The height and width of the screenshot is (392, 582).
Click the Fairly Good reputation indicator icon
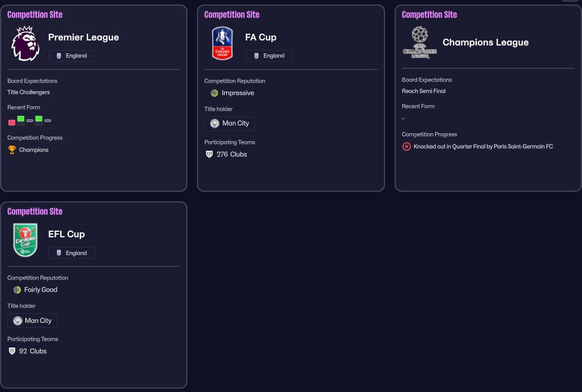click(x=17, y=290)
